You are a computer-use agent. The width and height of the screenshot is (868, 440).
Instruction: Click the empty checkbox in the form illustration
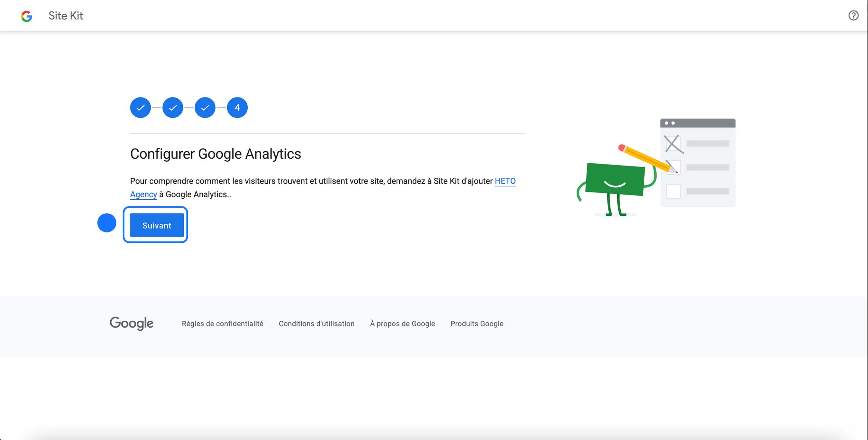(673, 192)
